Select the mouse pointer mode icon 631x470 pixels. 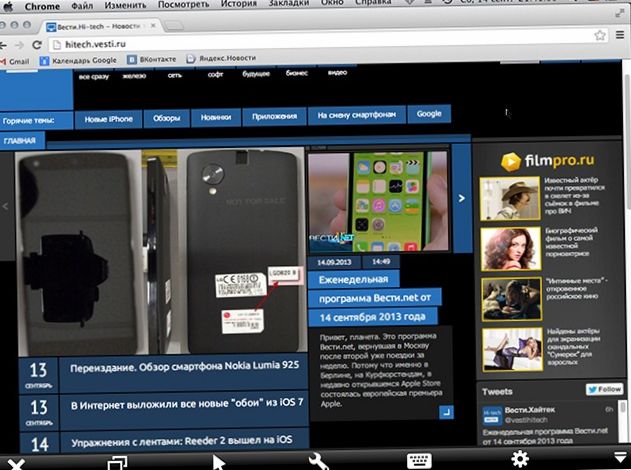click(x=219, y=463)
